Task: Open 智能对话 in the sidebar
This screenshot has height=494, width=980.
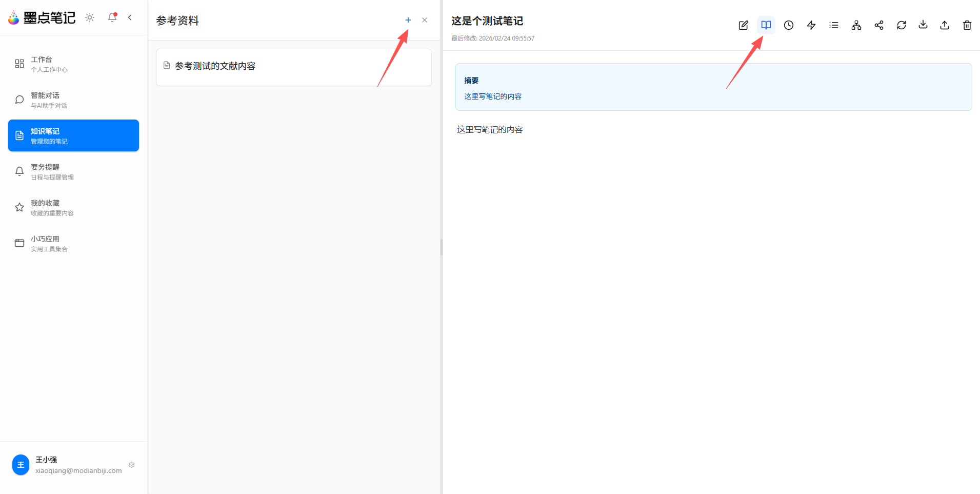Action: pyautogui.click(x=73, y=100)
